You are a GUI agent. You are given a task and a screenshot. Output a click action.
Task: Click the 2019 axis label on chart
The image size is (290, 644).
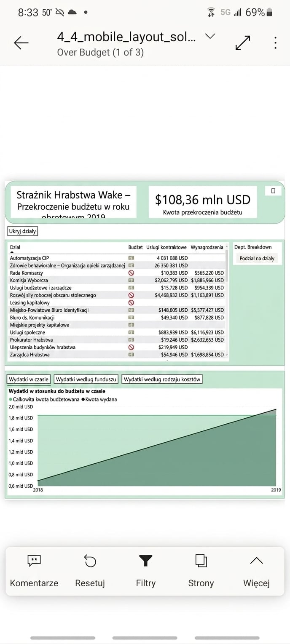coord(276,490)
